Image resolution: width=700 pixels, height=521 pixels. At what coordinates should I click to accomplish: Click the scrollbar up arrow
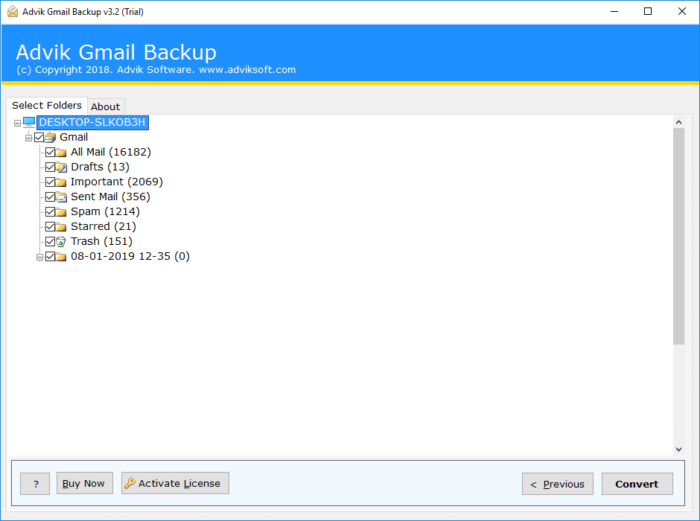(x=679, y=122)
